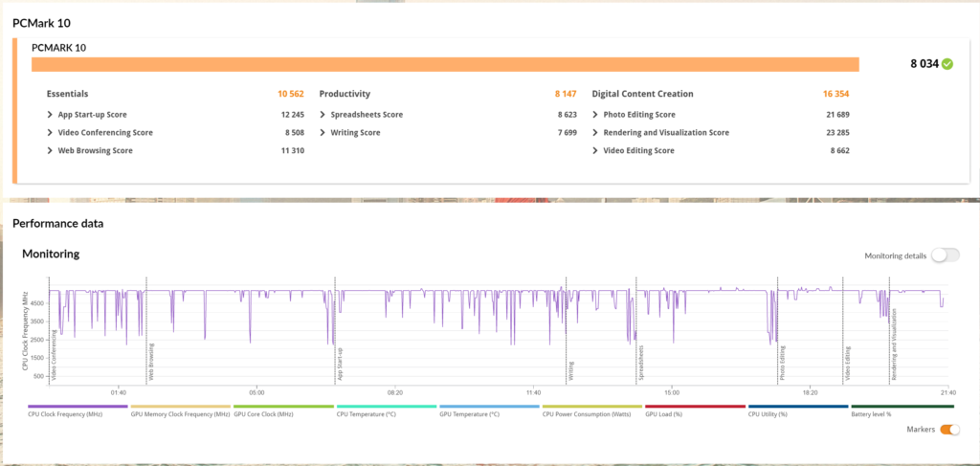The height and width of the screenshot is (466, 980).
Task: Click the overall score 8 034
Action: point(924,64)
